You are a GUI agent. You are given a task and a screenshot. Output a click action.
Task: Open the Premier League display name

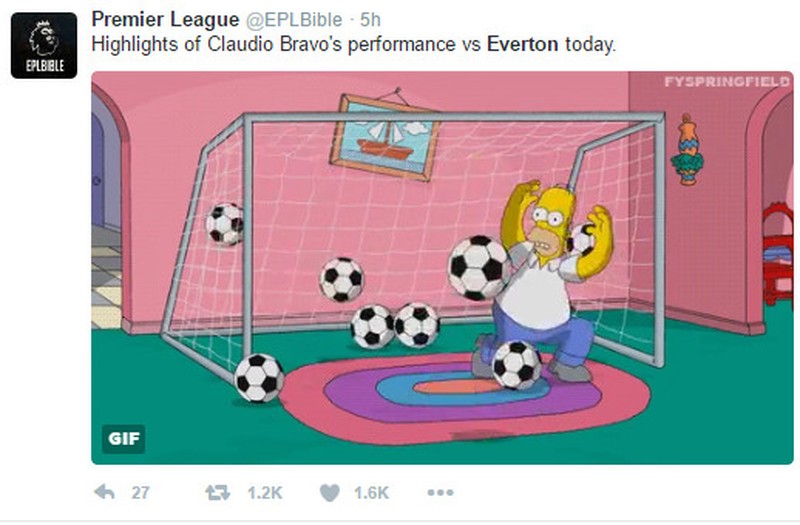165,20
